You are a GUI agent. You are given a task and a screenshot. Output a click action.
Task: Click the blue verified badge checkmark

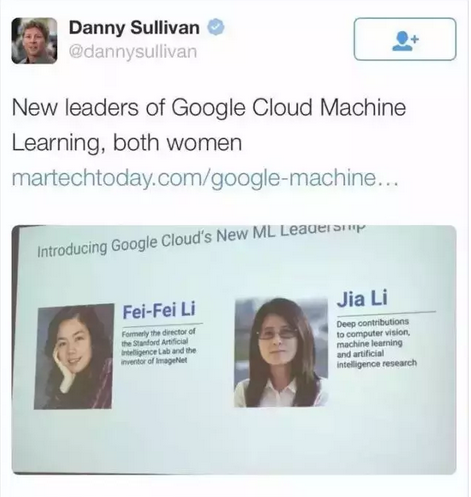216,27
